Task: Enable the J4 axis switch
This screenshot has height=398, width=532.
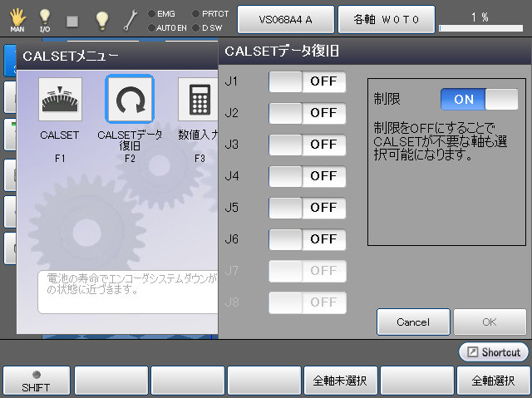Action: 307,176
